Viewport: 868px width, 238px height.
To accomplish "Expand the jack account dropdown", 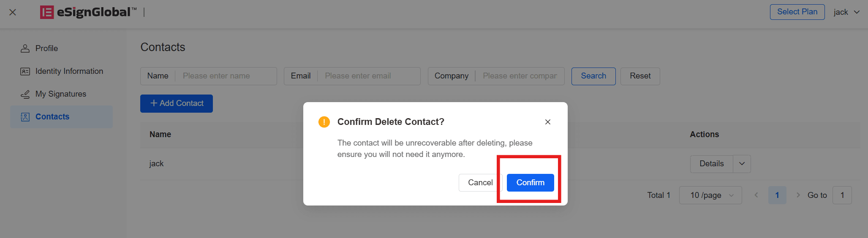I will pos(847,12).
